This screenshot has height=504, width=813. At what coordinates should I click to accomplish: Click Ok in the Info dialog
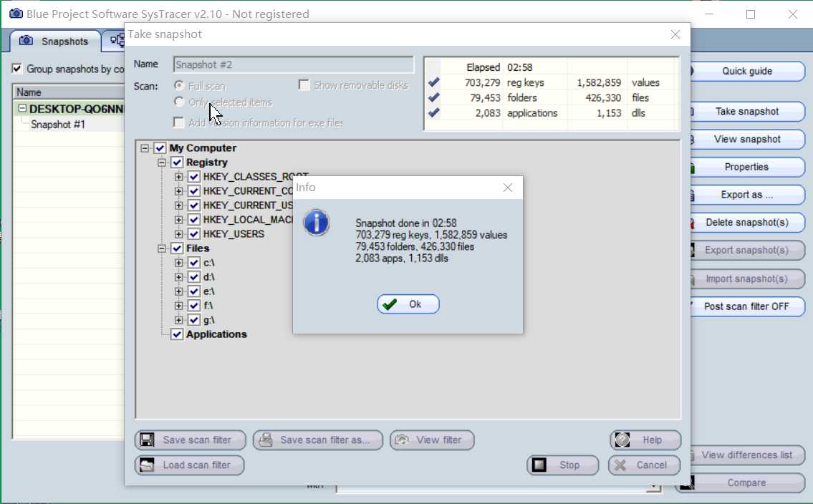coord(408,304)
